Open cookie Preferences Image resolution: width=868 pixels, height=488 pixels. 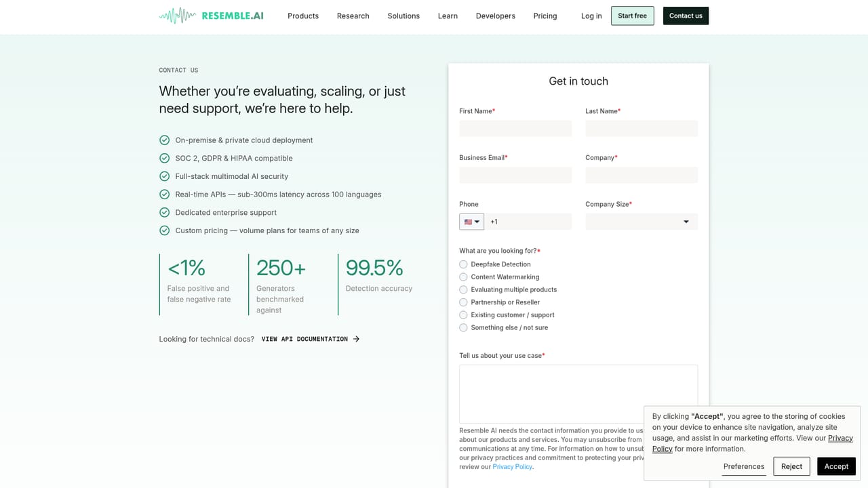point(744,466)
